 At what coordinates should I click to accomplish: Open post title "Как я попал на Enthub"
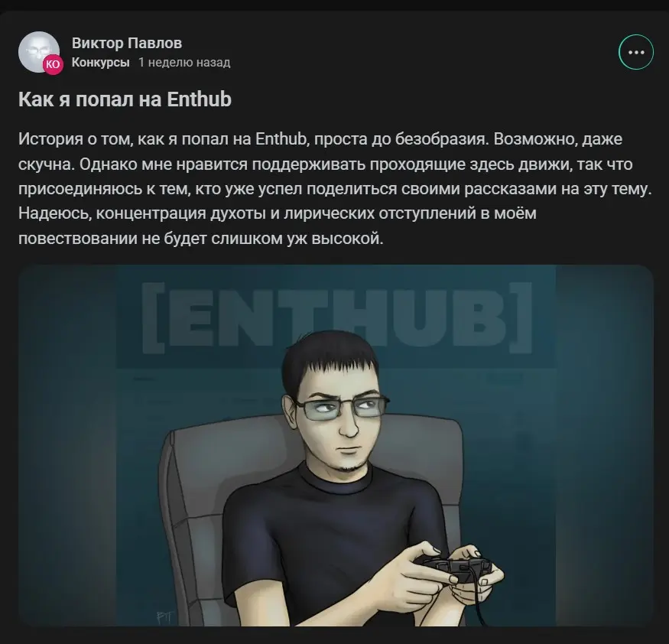click(x=125, y=99)
